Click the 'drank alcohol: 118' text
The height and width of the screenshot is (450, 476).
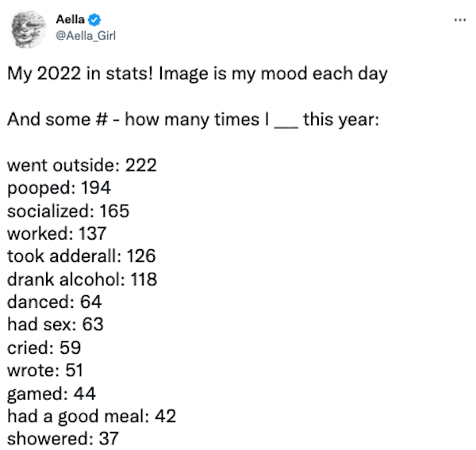coord(82,279)
